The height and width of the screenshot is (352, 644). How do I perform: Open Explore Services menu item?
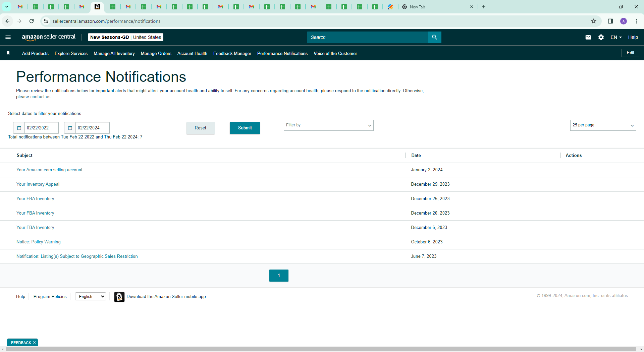coord(71,53)
